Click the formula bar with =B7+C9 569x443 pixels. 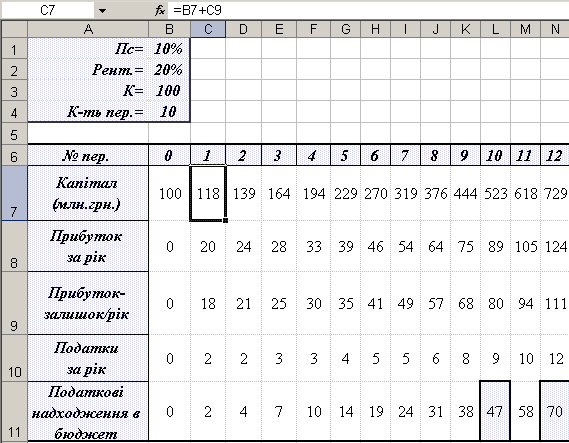tap(368, 11)
